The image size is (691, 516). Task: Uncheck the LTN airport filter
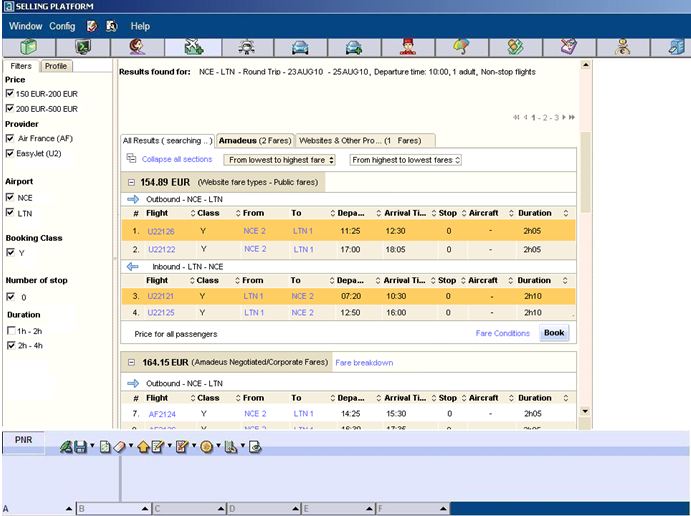point(10,213)
